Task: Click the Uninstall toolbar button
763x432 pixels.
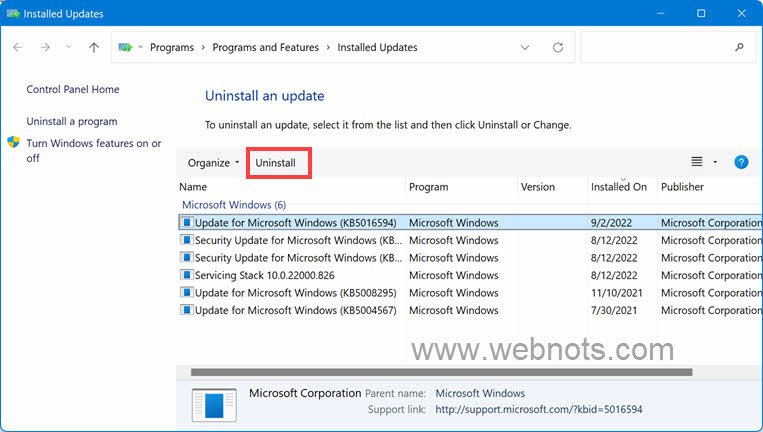Action: point(275,163)
